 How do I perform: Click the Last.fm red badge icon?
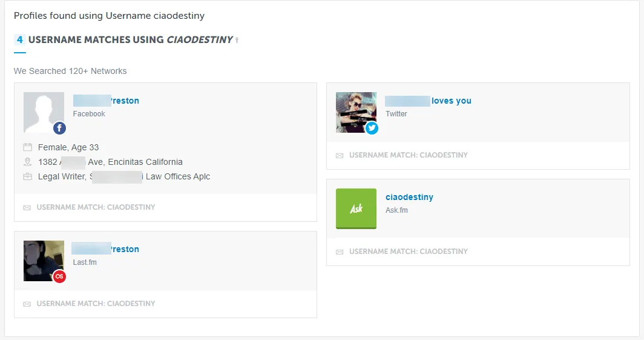(59, 276)
